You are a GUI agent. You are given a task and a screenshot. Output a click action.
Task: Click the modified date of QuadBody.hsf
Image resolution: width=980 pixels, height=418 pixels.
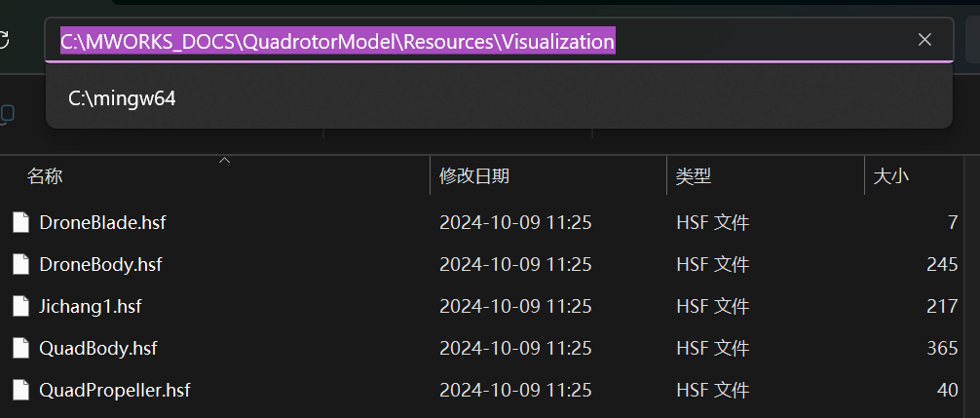pos(515,348)
